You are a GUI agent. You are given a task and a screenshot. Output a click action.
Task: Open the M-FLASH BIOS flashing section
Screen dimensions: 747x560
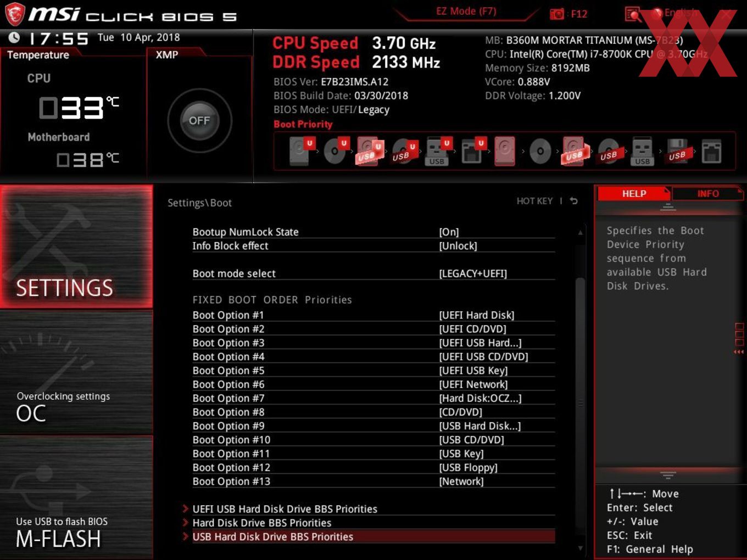pyautogui.click(x=76, y=497)
